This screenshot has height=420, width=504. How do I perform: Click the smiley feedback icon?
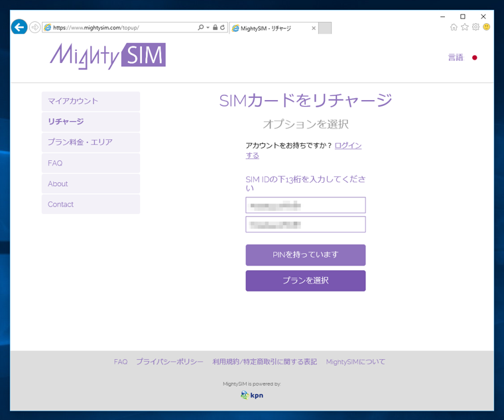point(487,27)
